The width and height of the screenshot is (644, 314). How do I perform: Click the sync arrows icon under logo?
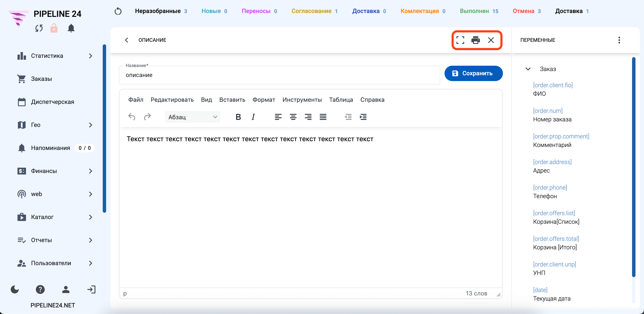[x=39, y=28]
